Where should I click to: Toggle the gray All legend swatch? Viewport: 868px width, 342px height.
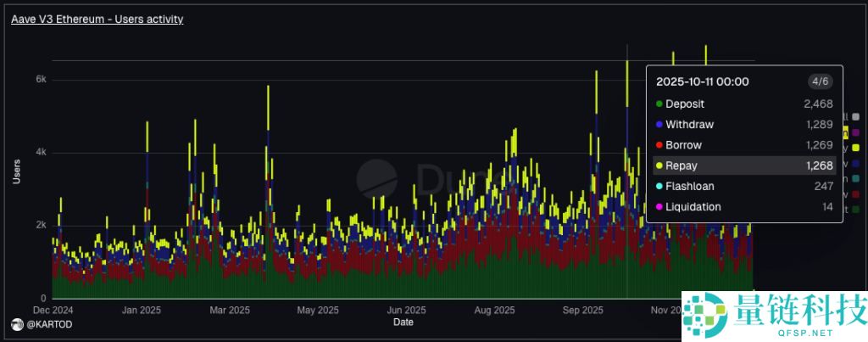854,117
